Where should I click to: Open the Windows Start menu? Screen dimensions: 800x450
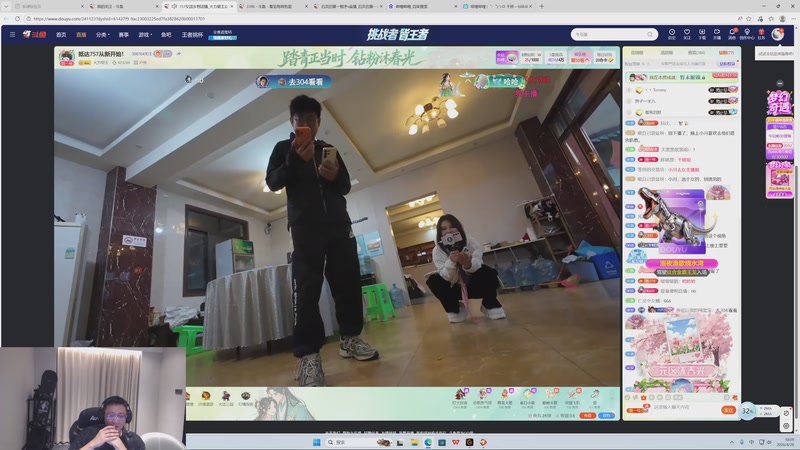click(x=316, y=442)
